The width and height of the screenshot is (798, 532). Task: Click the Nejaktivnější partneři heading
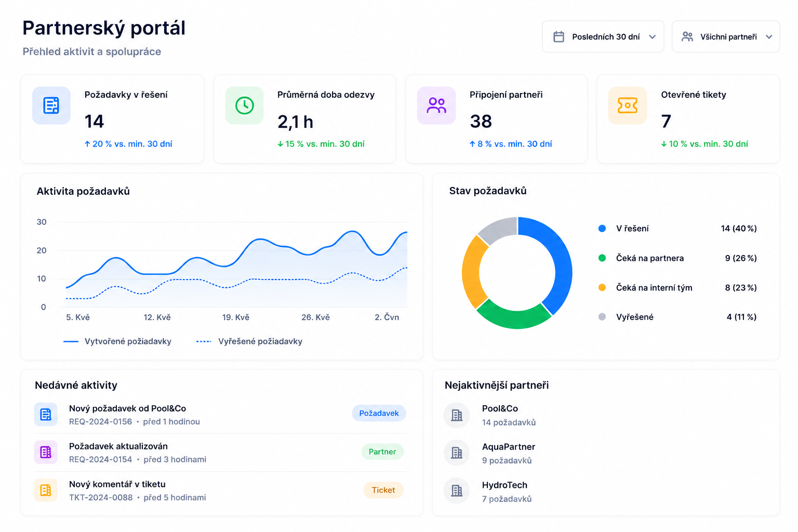coord(497,385)
